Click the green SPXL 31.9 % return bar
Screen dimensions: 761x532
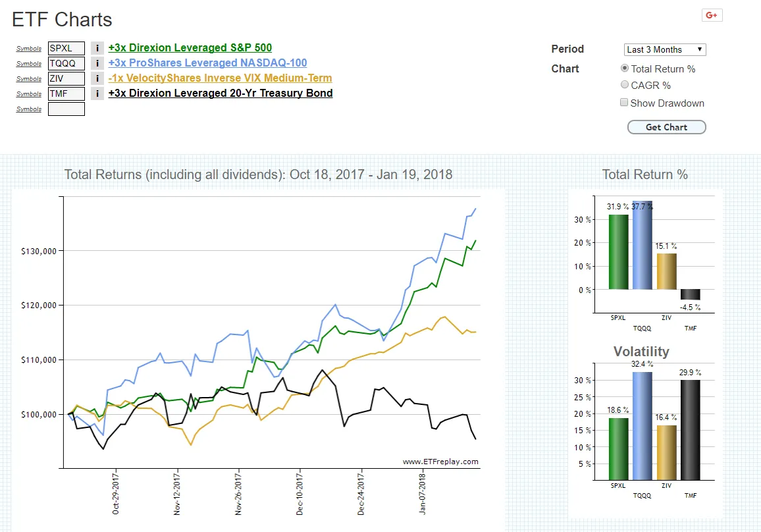(x=618, y=252)
